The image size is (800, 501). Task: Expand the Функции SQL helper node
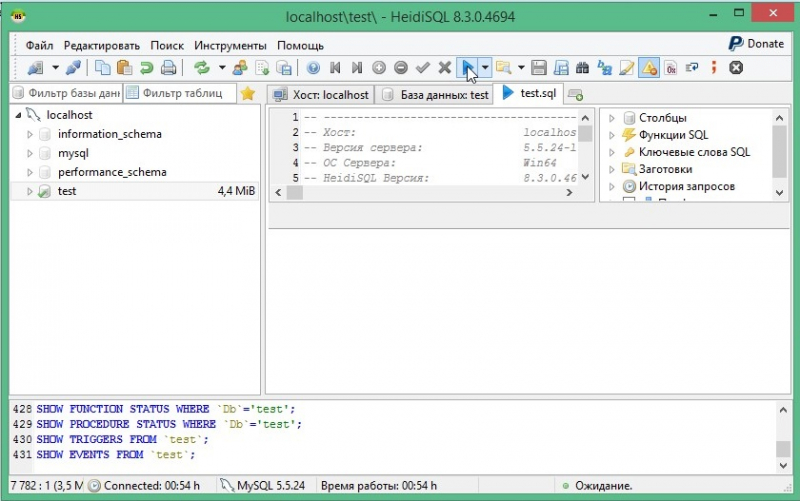click(611, 135)
